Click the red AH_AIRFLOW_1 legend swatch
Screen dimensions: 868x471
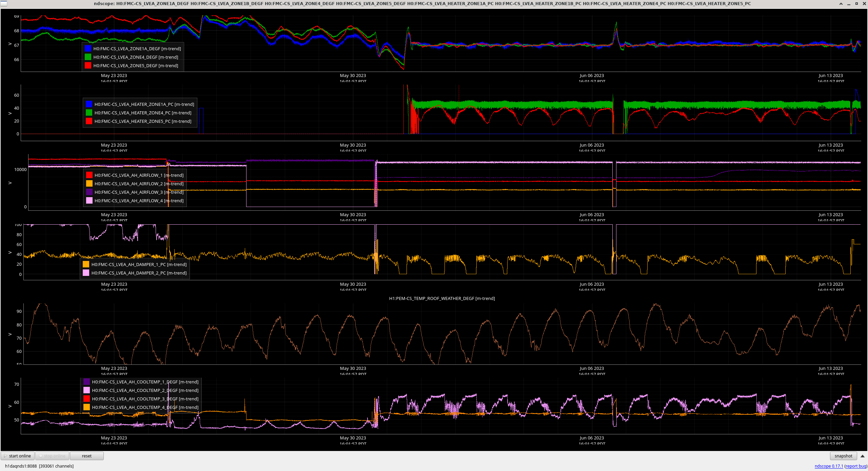point(89,175)
